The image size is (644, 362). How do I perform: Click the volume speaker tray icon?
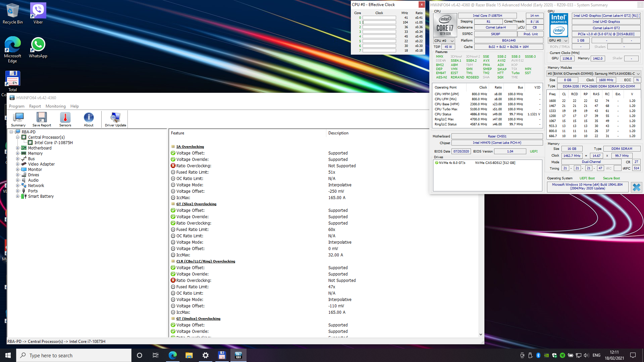[586, 355]
